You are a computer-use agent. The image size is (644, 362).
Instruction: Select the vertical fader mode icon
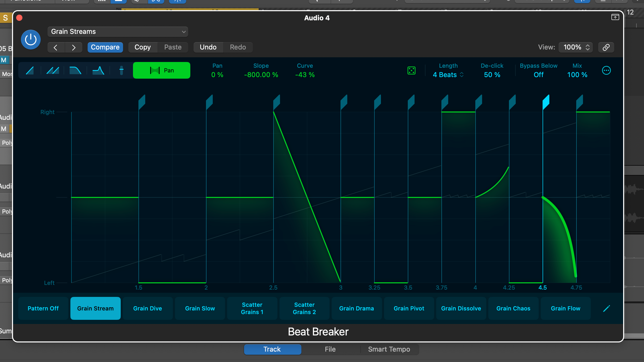point(121,70)
